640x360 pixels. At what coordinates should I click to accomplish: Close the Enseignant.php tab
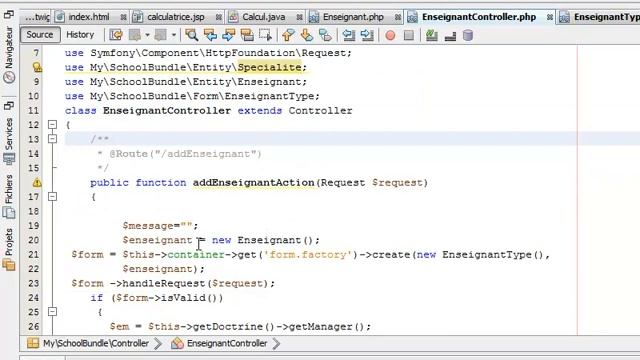point(398,18)
